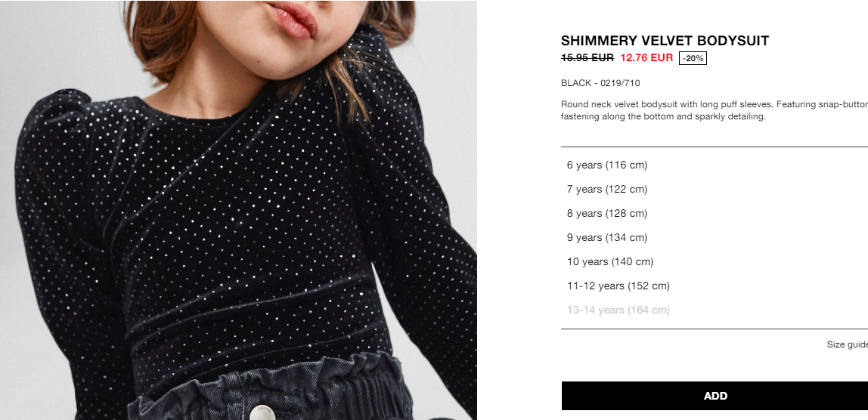Screen dimensions: 868x420
Task: Click the round neck bodysuit description text
Action: pos(714,110)
